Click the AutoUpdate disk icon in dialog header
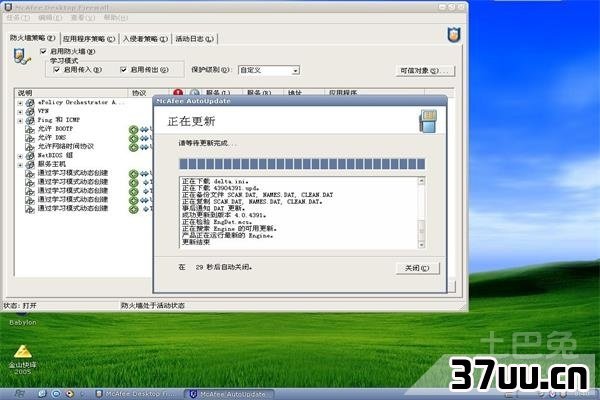The width and height of the screenshot is (600, 400). (x=428, y=121)
